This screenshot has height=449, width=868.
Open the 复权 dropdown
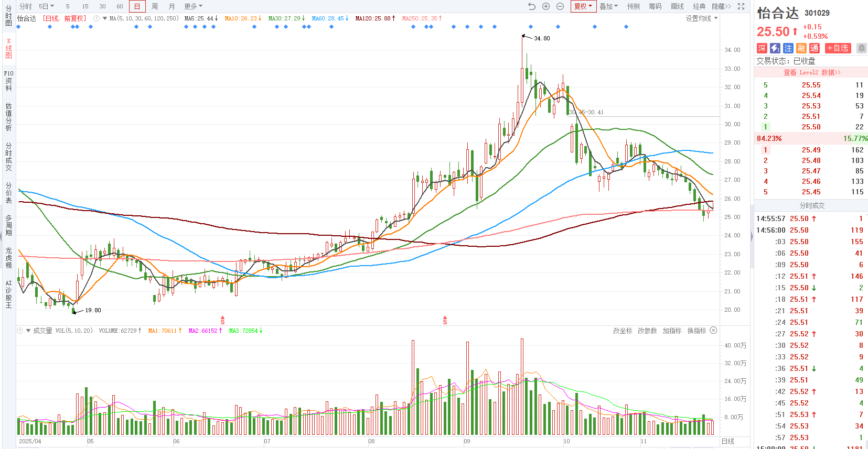[583, 6]
